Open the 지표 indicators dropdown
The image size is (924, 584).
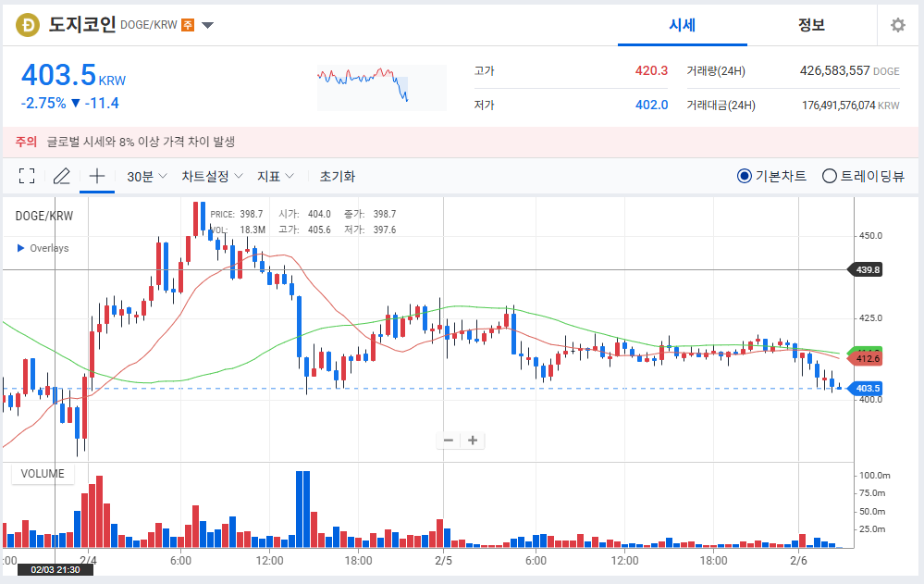pos(276,176)
